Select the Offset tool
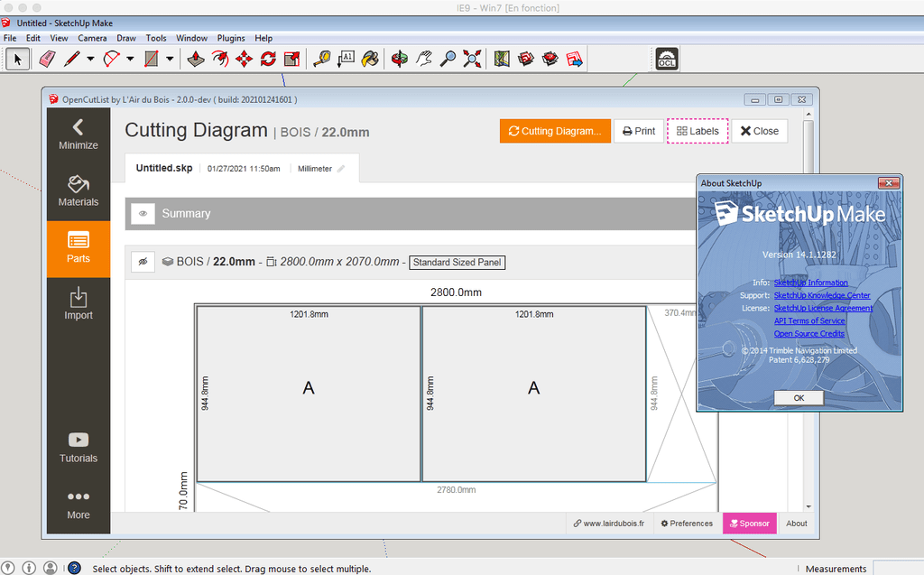Viewport: 924px width, 575px height. coord(220,59)
